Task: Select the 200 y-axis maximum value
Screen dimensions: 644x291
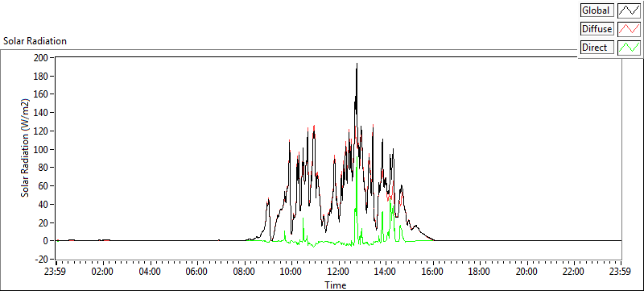Action: click(x=42, y=57)
